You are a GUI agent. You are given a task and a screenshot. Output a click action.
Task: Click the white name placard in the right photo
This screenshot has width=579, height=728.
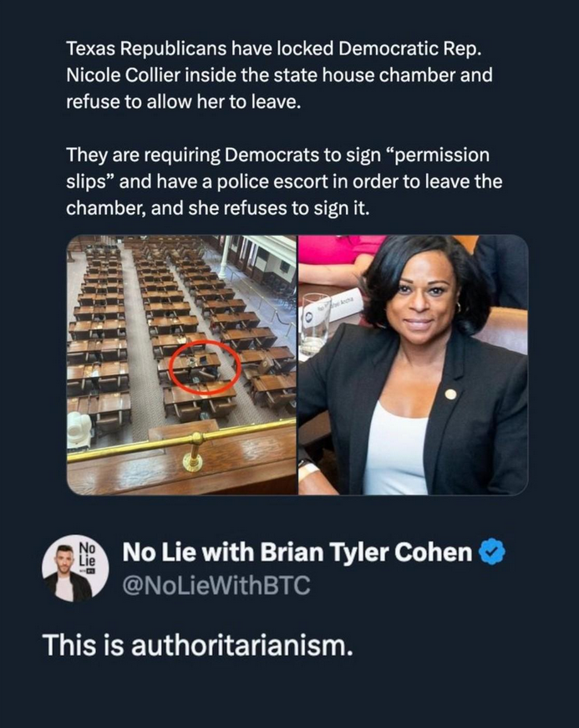point(343,303)
